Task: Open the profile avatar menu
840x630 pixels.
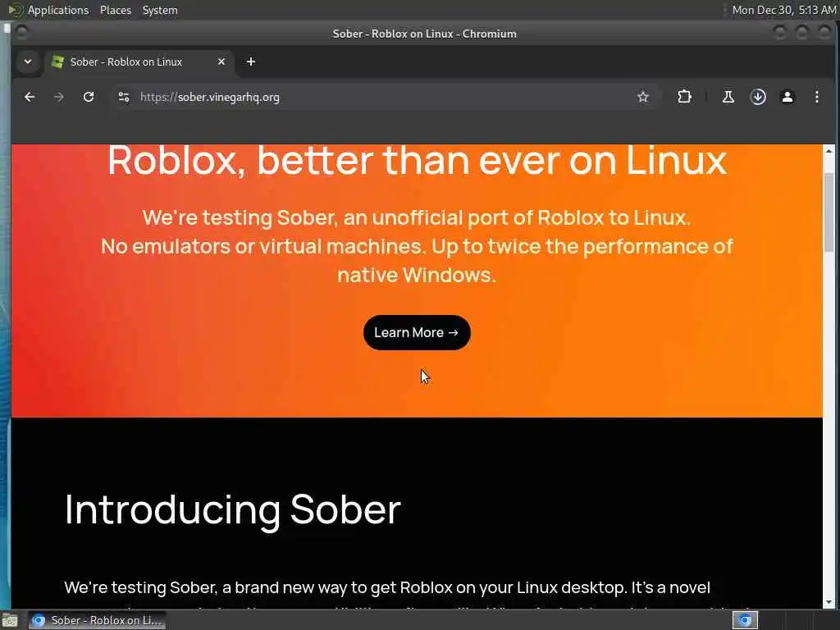Action: tap(787, 97)
